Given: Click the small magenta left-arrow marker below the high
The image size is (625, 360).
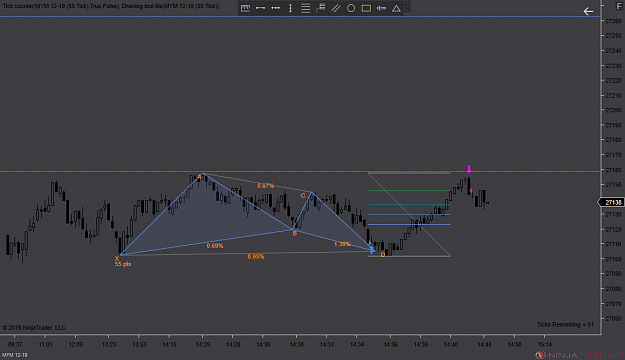Looking at the screenshot, I should tap(471, 191).
